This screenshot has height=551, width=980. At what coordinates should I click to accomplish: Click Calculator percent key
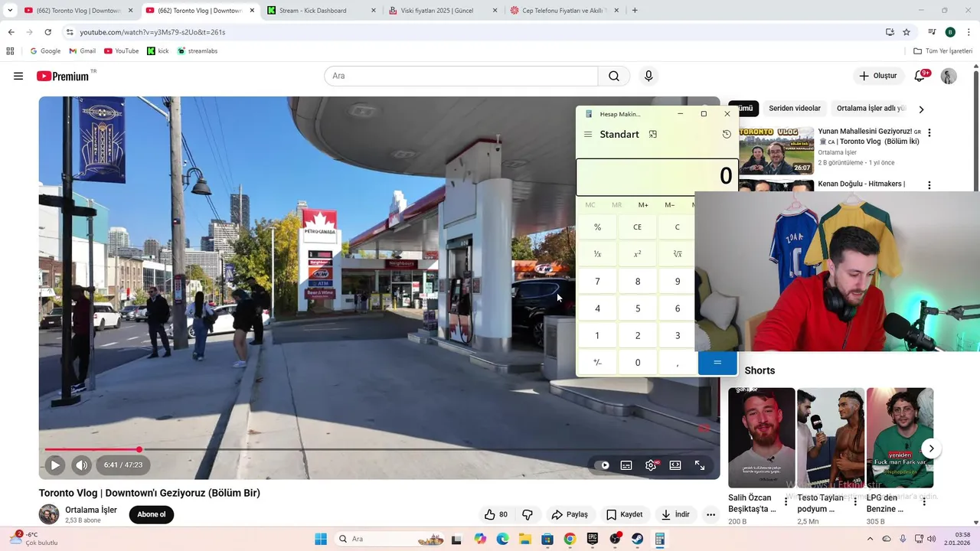coord(597,227)
